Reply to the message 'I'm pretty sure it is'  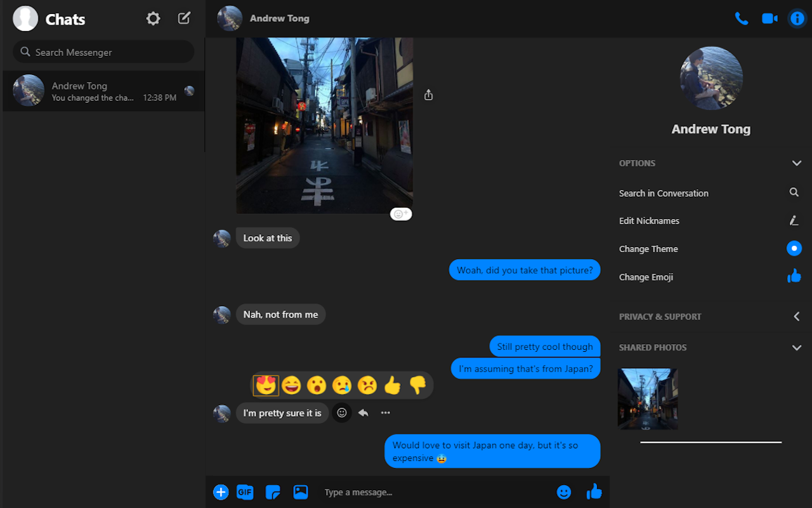pyautogui.click(x=362, y=413)
